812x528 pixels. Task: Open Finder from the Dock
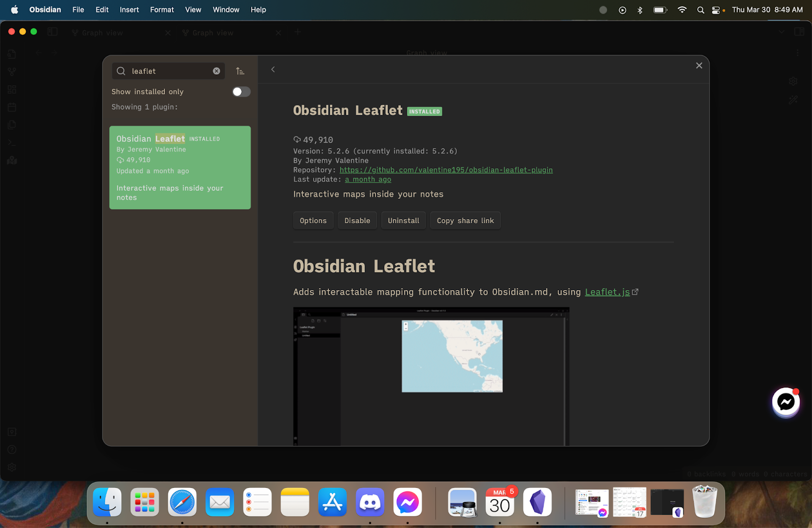107,502
